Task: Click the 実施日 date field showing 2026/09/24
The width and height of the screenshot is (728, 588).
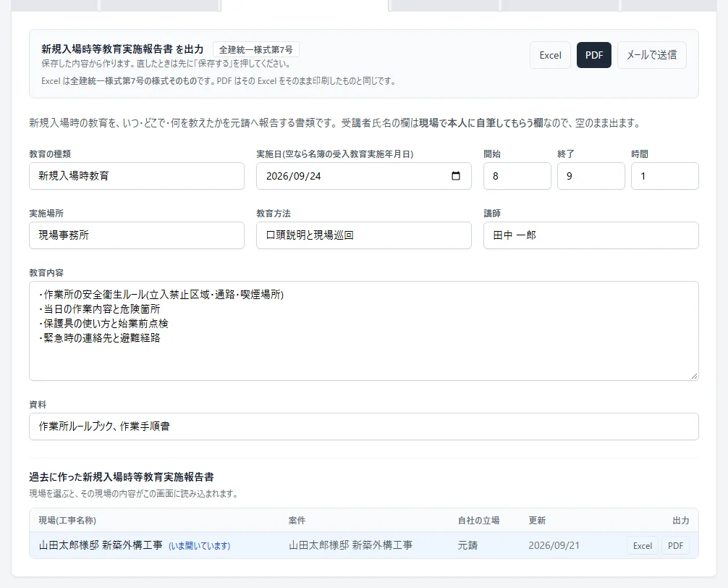Action: [x=363, y=176]
